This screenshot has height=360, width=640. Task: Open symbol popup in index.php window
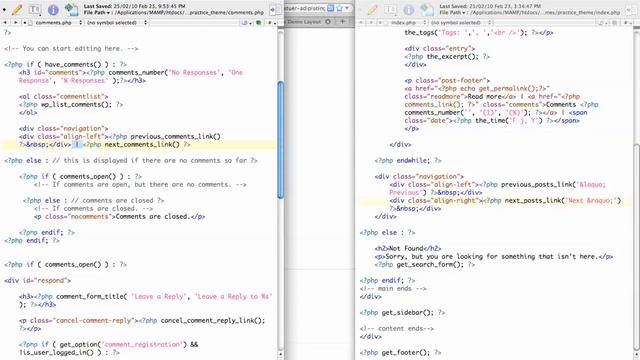pyautogui.click(x=461, y=22)
